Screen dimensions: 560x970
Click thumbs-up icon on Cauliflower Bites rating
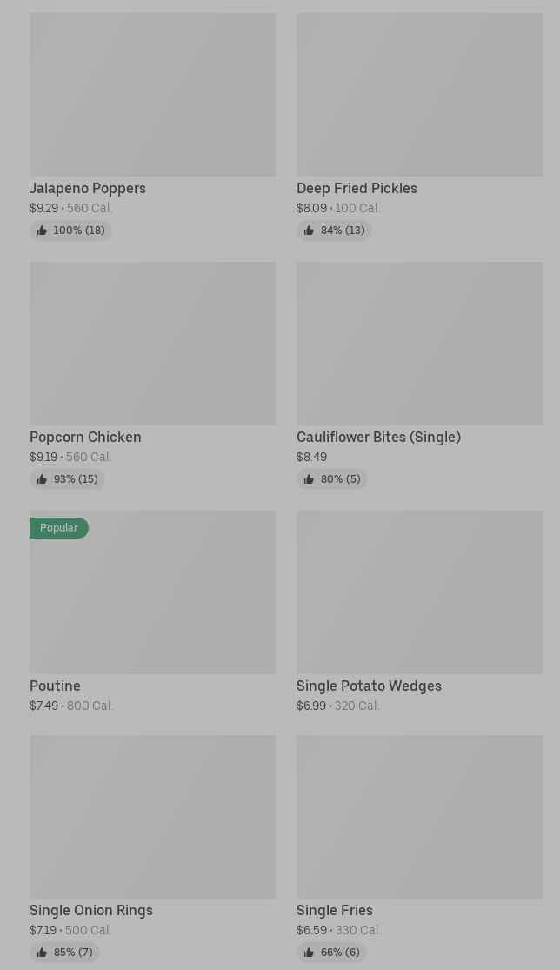pos(309,479)
